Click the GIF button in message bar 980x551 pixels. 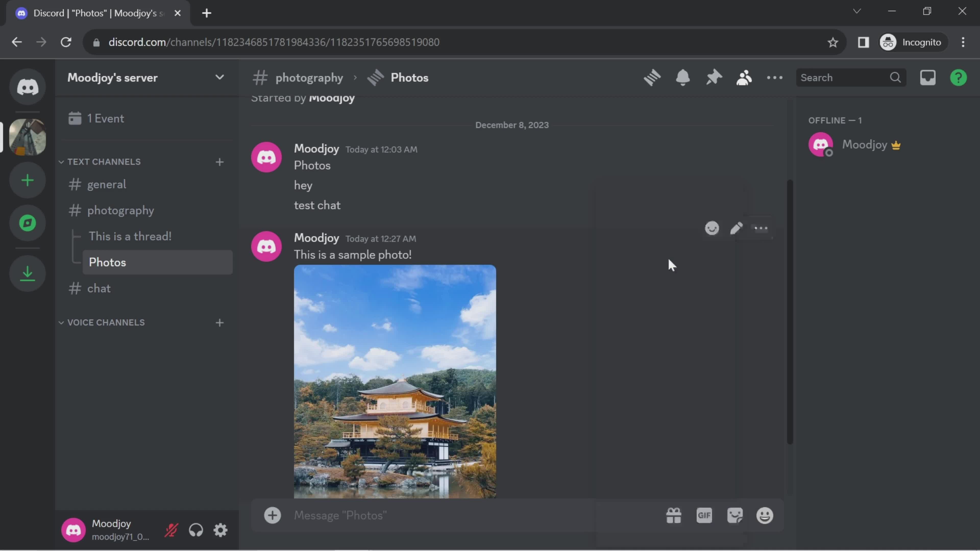[x=704, y=515]
